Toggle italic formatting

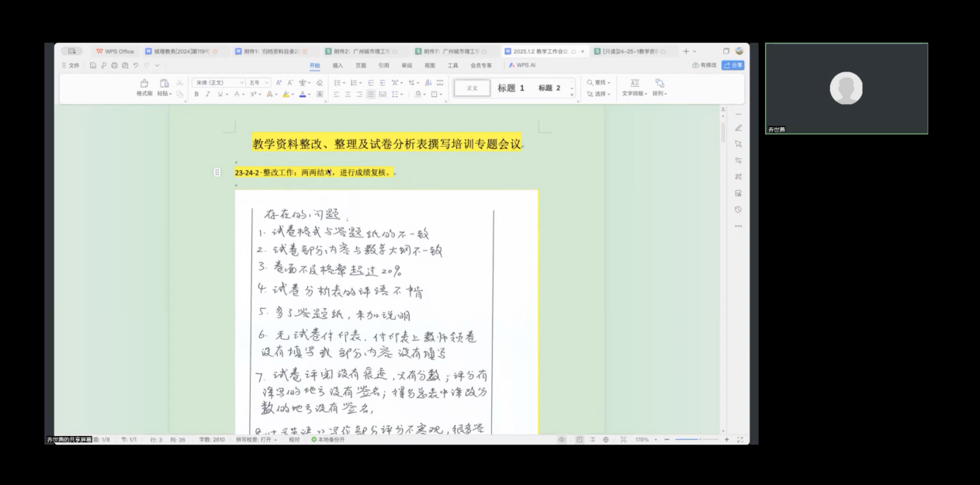pyautogui.click(x=207, y=94)
